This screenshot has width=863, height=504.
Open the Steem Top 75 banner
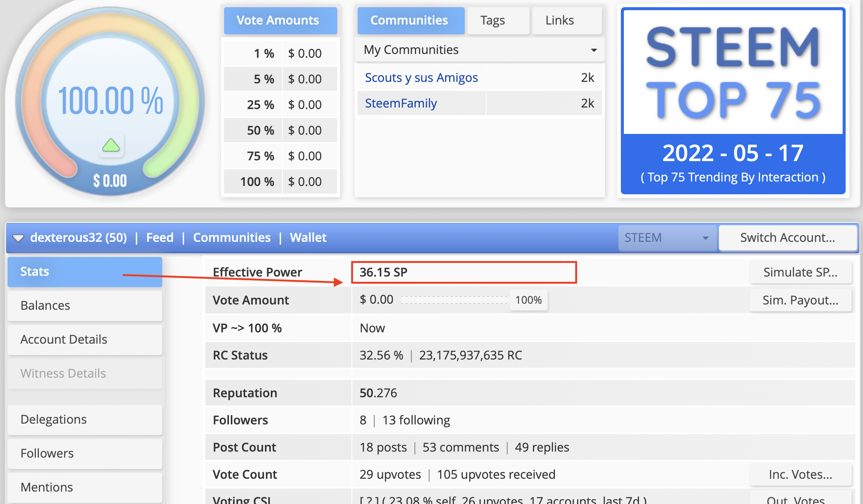tap(733, 101)
